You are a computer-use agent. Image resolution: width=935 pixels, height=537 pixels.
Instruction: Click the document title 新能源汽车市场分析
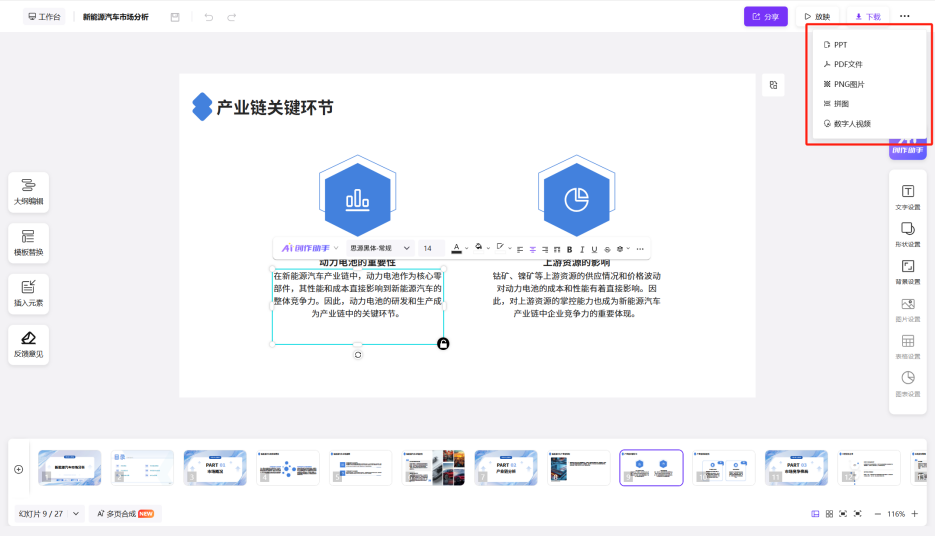116,17
